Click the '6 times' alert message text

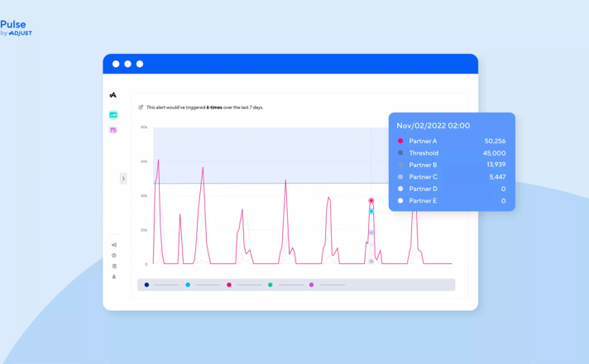pos(214,108)
